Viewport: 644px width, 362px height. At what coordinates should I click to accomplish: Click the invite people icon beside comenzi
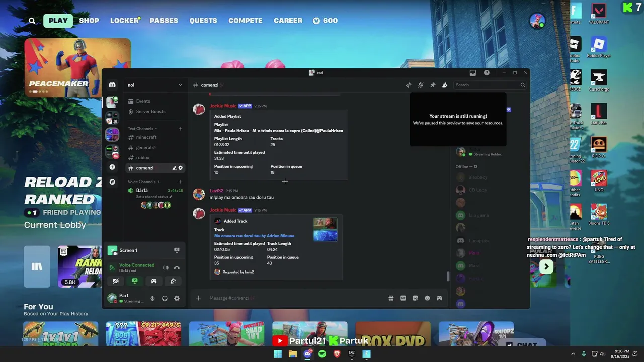(x=174, y=168)
